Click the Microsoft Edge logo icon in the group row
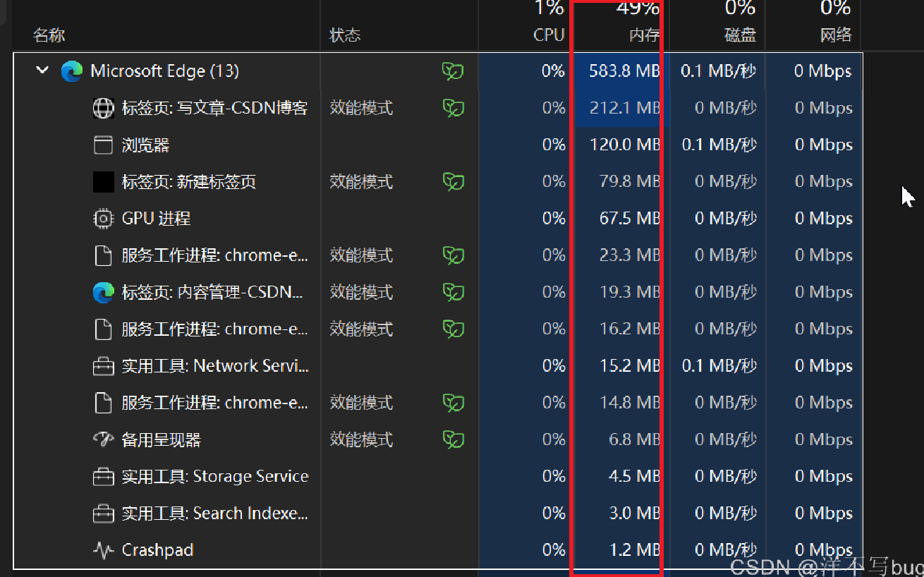Screen dimensions: 924x577 click(x=72, y=71)
